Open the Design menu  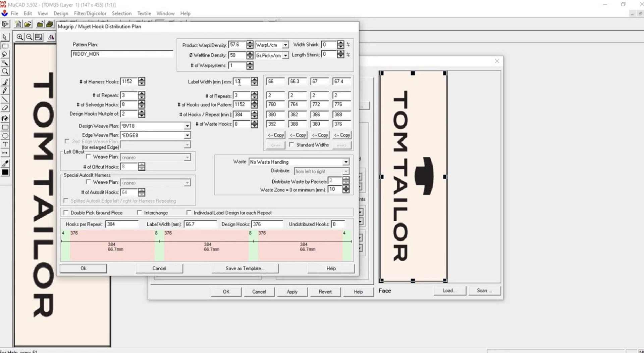pyautogui.click(x=61, y=13)
